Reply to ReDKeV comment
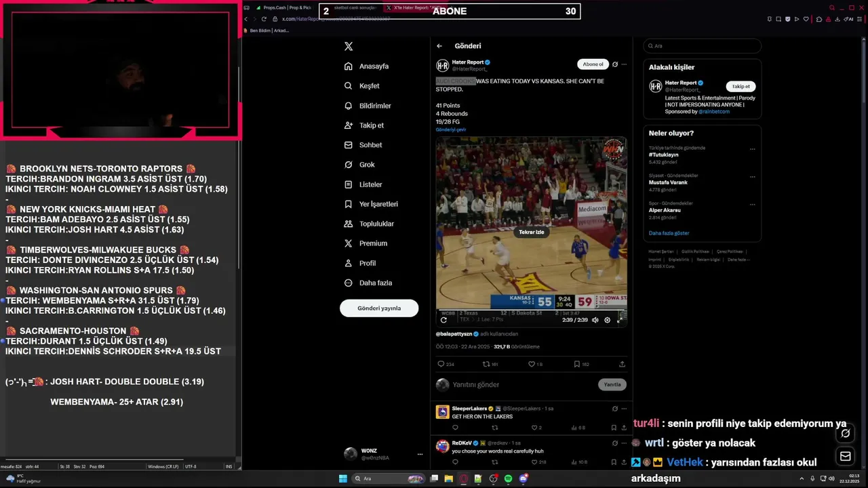 (x=455, y=462)
